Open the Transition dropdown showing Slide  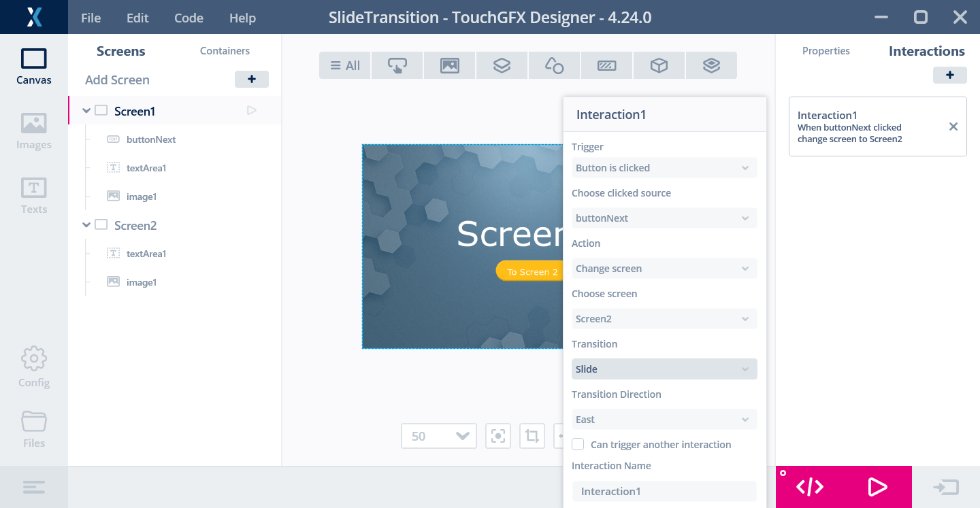pos(664,369)
